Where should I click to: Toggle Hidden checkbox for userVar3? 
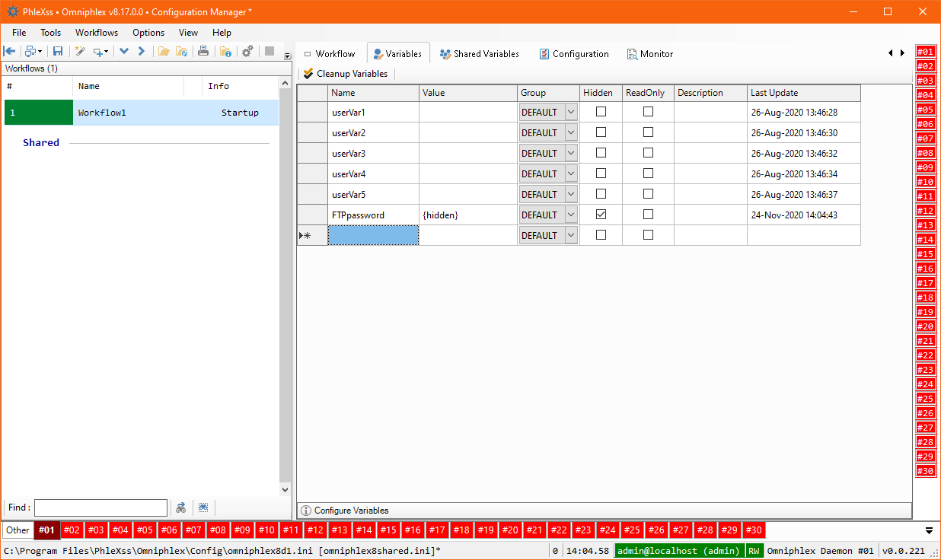(x=601, y=153)
